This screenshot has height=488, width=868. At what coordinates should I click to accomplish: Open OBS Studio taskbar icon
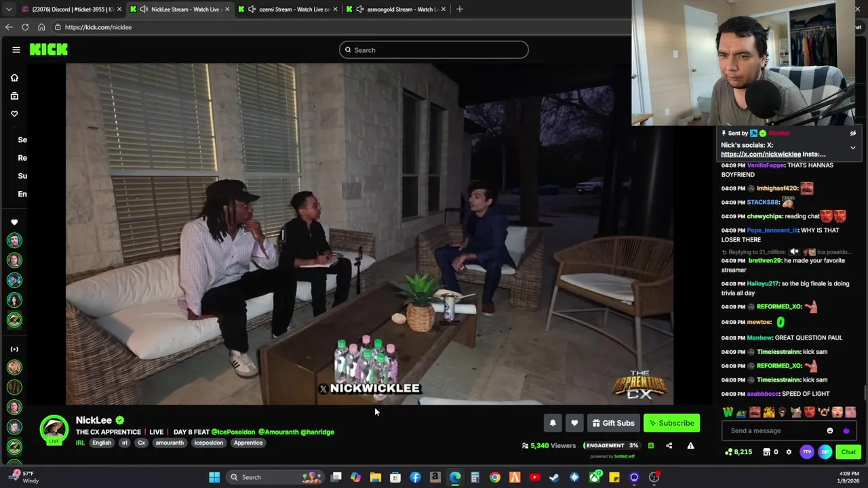tap(654, 477)
